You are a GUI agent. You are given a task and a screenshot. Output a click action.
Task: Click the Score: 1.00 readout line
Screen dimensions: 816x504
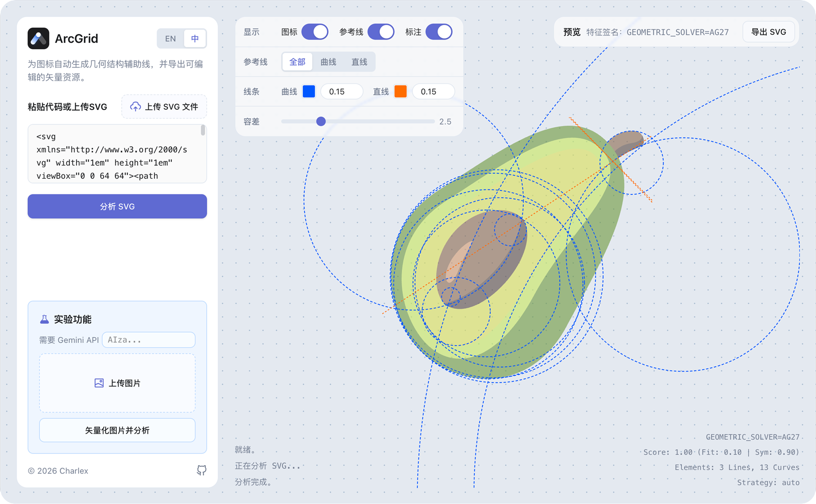pyautogui.click(x=721, y=452)
